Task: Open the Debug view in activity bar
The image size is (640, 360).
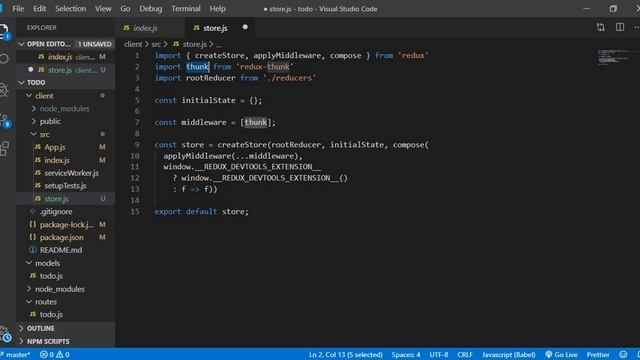Action: click(x=4, y=90)
